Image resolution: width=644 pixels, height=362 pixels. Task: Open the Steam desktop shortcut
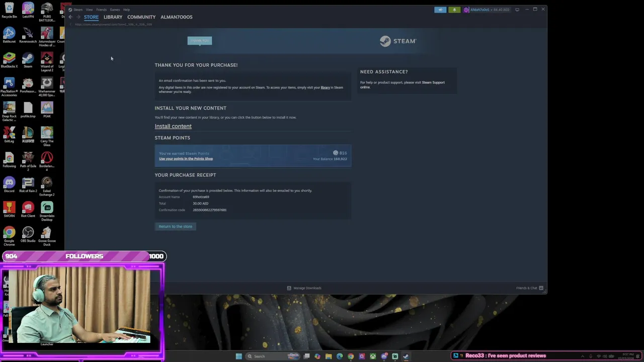pos(28,60)
